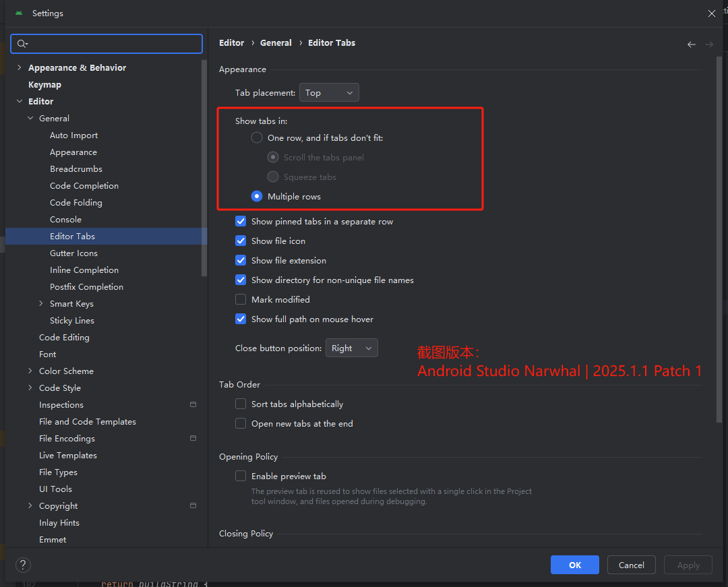The height and width of the screenshot is (587, 728).
Task: Select Auto Import settings page
Action: (74, 135)
